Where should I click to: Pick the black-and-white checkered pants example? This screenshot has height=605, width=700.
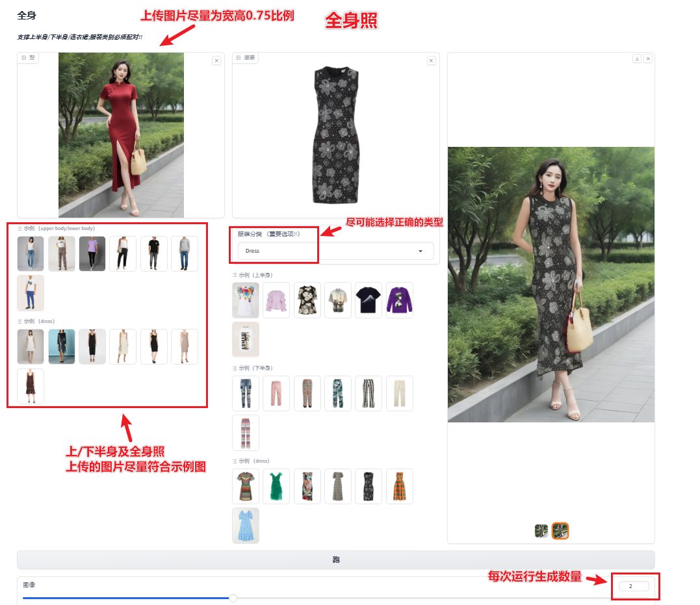pos(369,393)
